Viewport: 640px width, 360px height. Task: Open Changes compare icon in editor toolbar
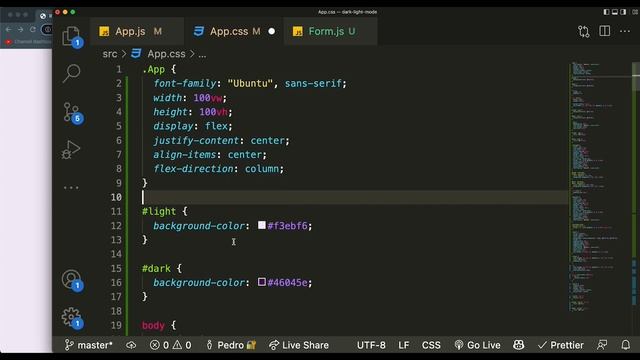click(x=584, y=31)
